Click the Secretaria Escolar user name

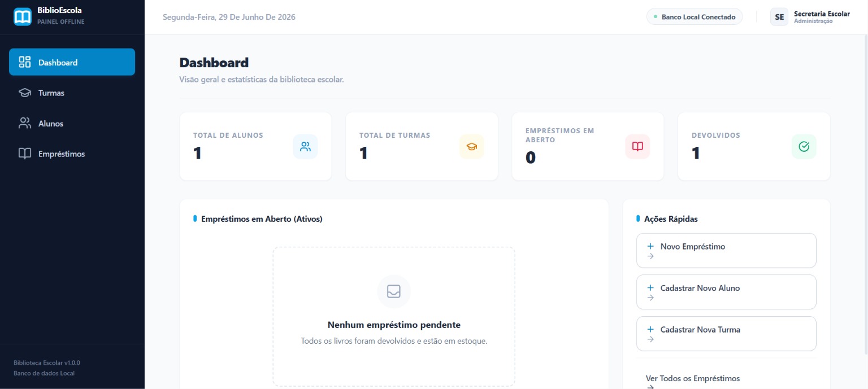point(822,14)
